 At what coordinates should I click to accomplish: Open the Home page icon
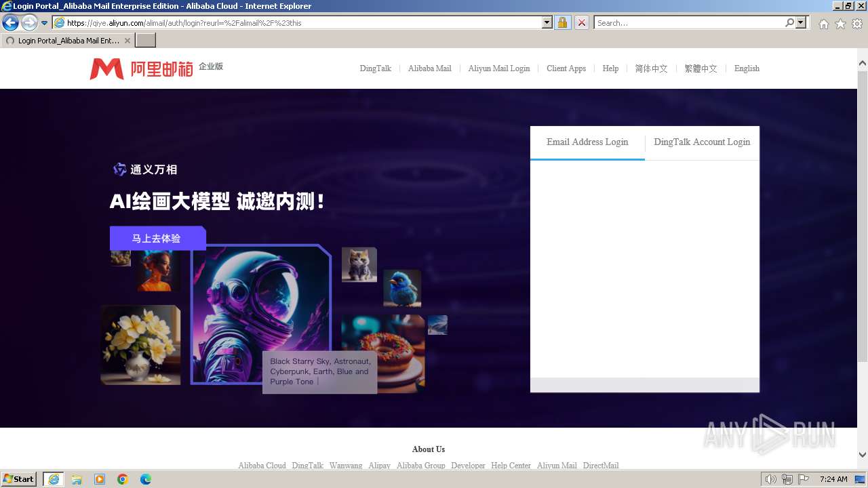823,24
